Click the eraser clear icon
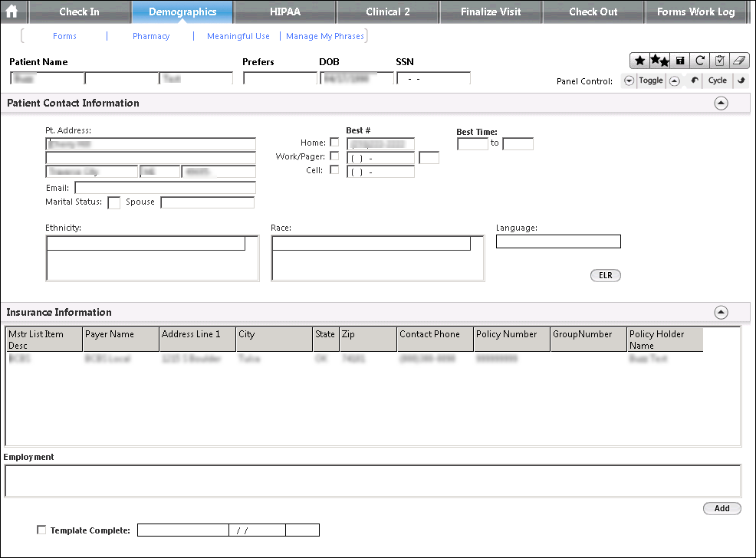Screen dimensions: 756x558 [x=739, y=61]
